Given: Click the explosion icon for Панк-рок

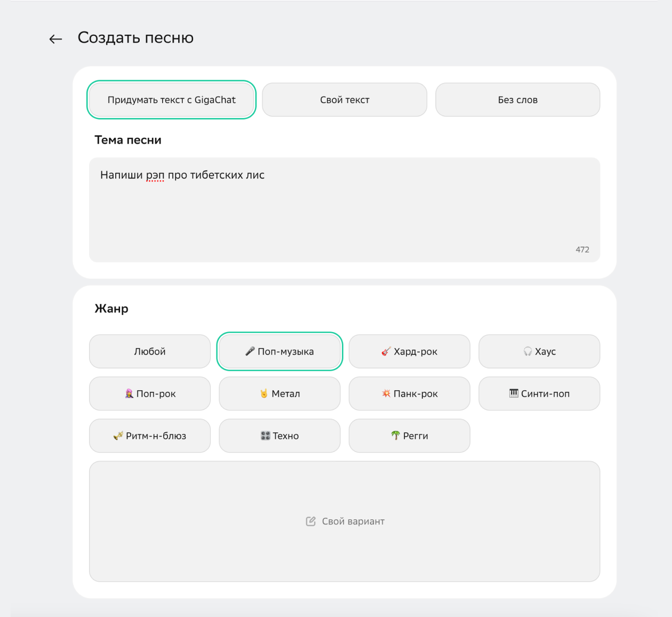Looking at the screenshot, I should 386,393.
